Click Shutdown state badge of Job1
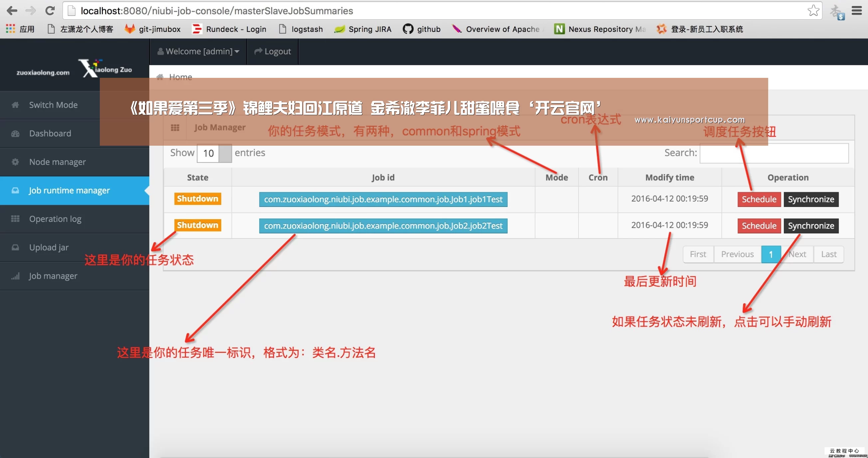Viewport: 868px width, 458px height. 198,199
